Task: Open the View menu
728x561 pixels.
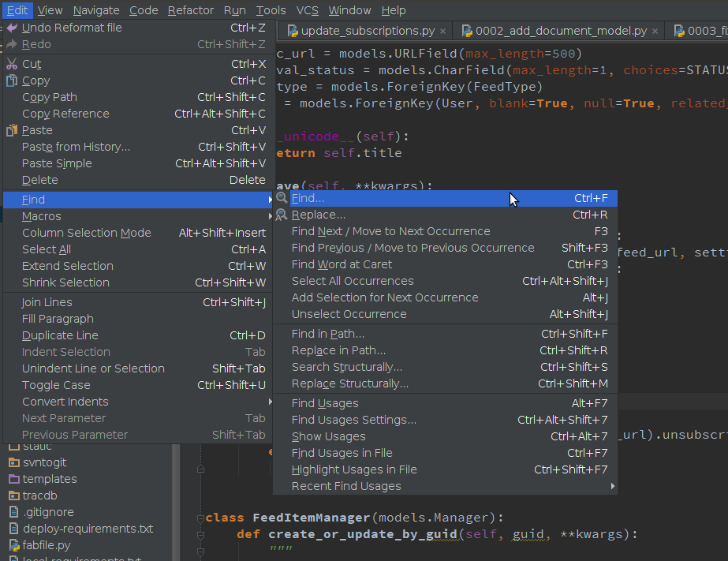Action: (x=50, y=10)
